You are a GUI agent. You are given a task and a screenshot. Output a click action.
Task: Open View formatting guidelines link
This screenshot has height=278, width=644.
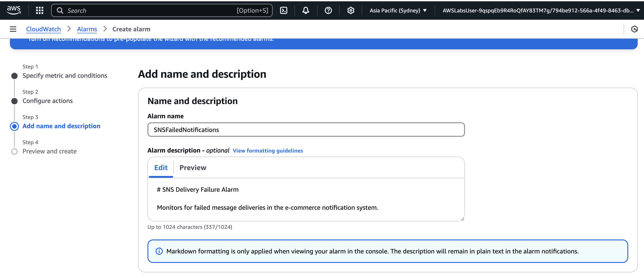pos(268,150)
